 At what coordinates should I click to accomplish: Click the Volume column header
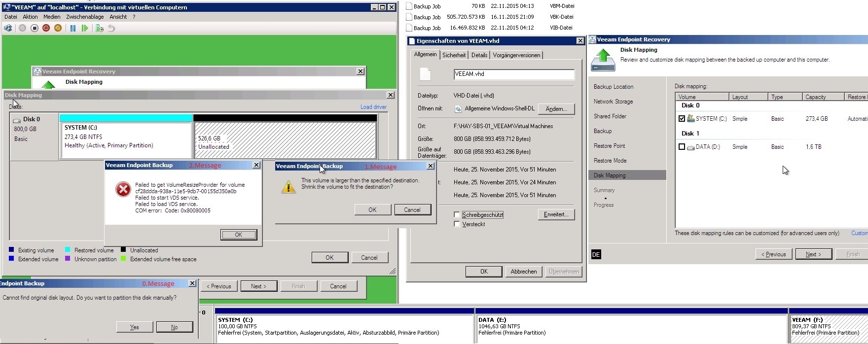click(702, 97)
